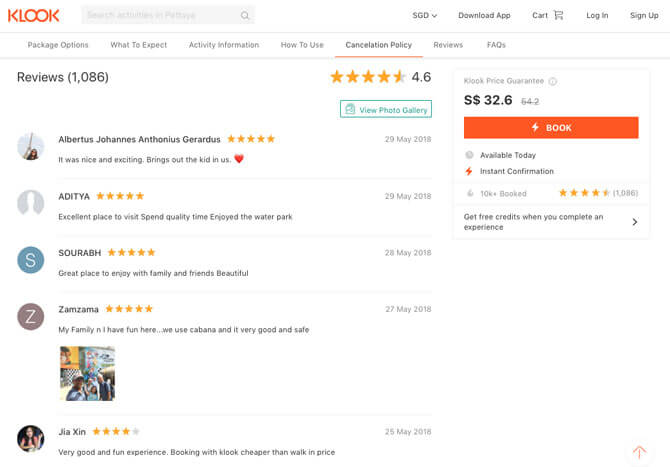Click Zamzama's avatar icon
This screenshot has width=670, height=467.
(x=31, y=317)
